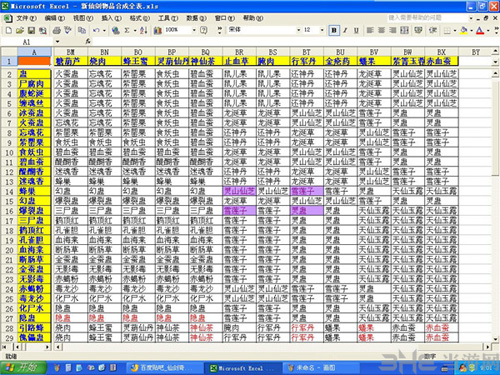The image size is (500, 375).
Task: Go to first sheet tab arrow
Action: click(x=5, y=347)
